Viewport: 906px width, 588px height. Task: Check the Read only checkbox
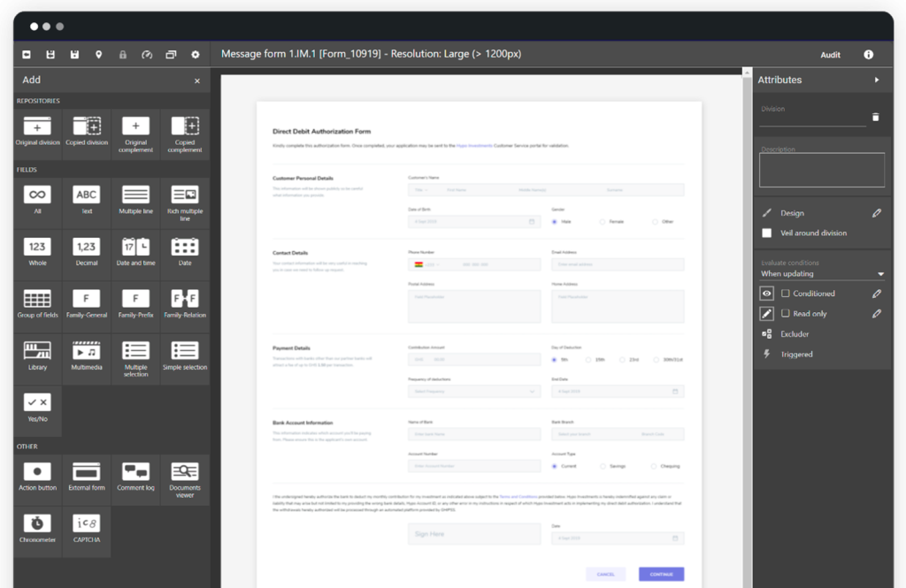(785, 314)
